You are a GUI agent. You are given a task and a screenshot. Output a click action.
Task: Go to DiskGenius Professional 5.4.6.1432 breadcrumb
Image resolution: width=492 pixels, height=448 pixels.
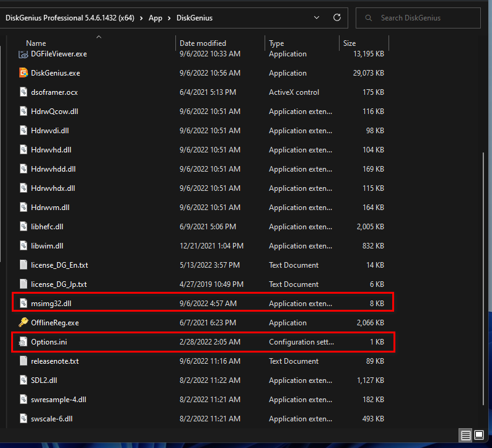[70, 18]
